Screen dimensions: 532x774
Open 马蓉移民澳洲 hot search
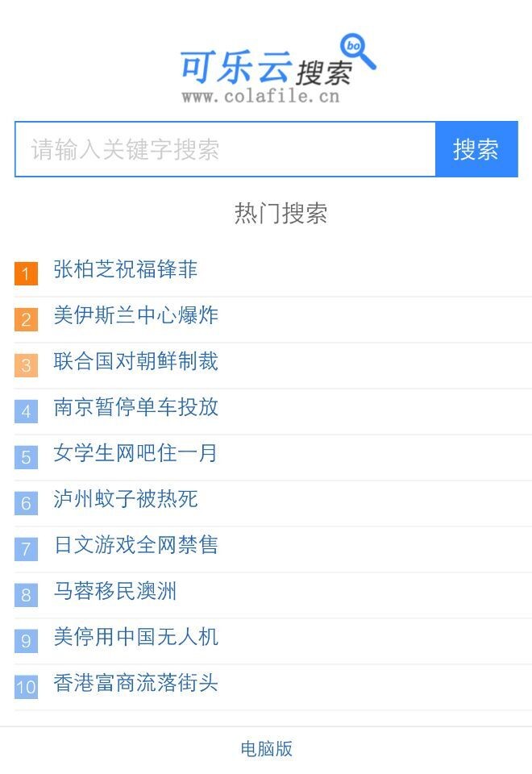pyautogui.click(x=115, y=592)
